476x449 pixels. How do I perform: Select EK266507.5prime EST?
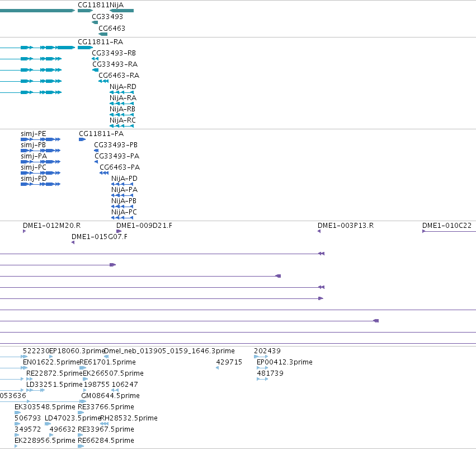[x=113, y=373]
